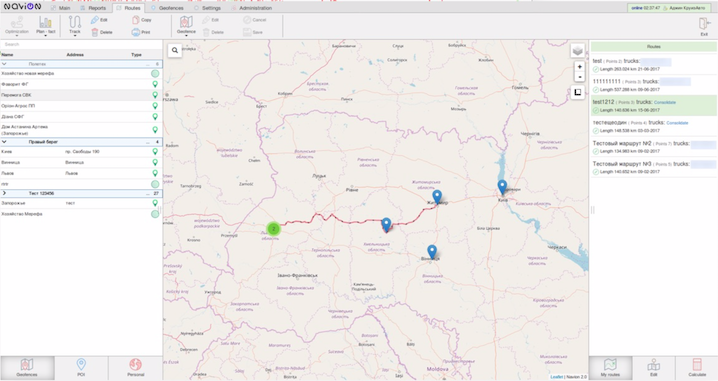Viewport: 718px width, 381px height.
Task: Click the map search magnifier
Action: [x=175, y=50]
